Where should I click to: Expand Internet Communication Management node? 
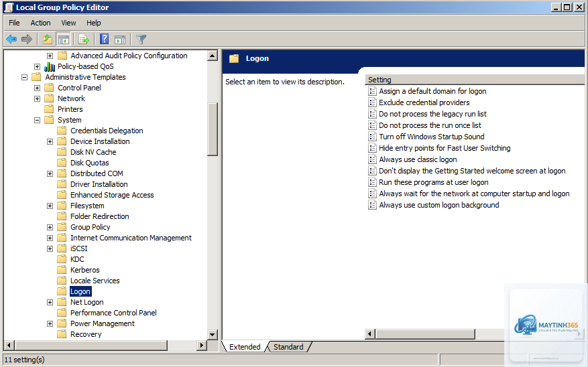[50, 238]
